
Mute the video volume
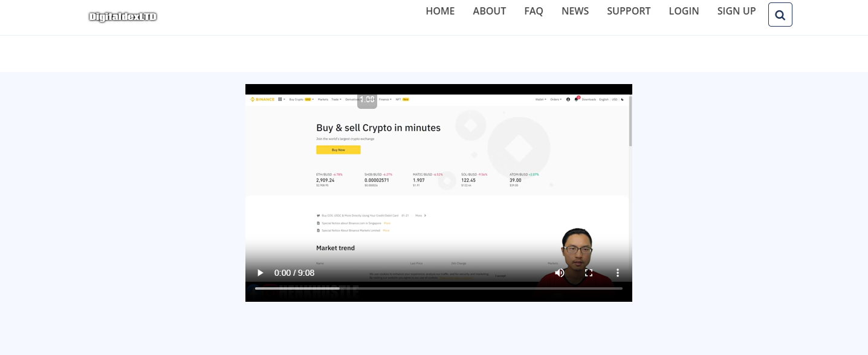coord(560,273)
